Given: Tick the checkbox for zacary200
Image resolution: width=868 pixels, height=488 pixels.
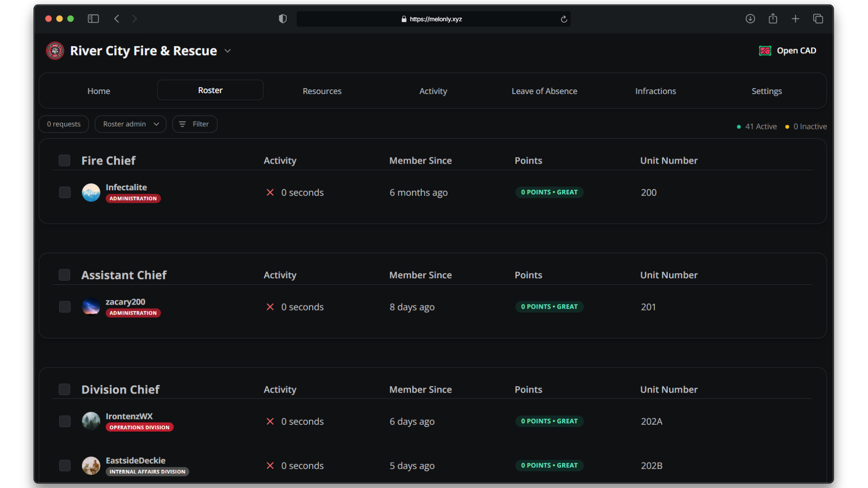Looking at the screenshot, I should 65,307.
